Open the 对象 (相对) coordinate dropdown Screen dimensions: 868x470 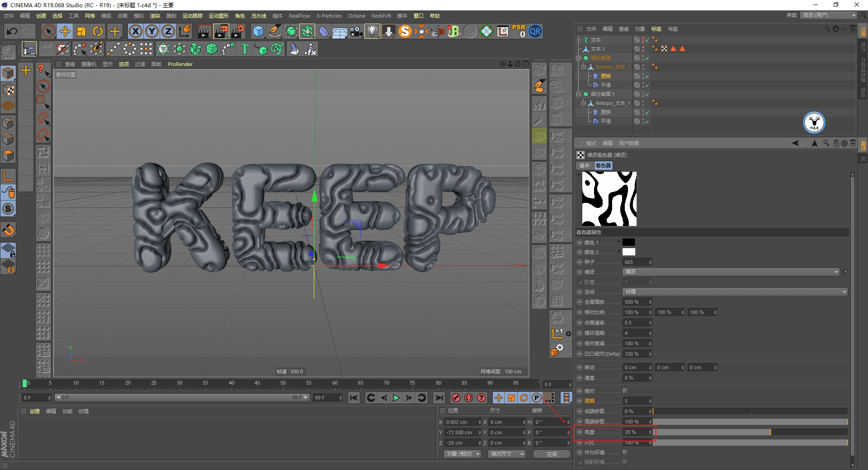click(x=462, y=454)
